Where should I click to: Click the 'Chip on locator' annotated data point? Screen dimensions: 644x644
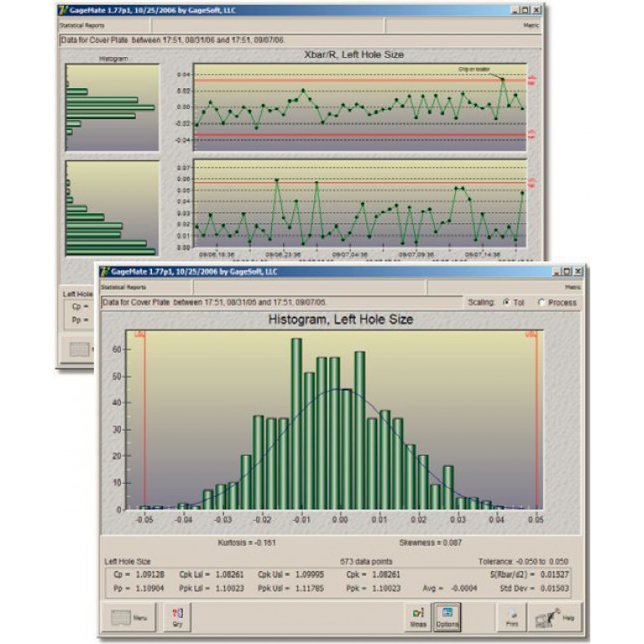(503, 80)
